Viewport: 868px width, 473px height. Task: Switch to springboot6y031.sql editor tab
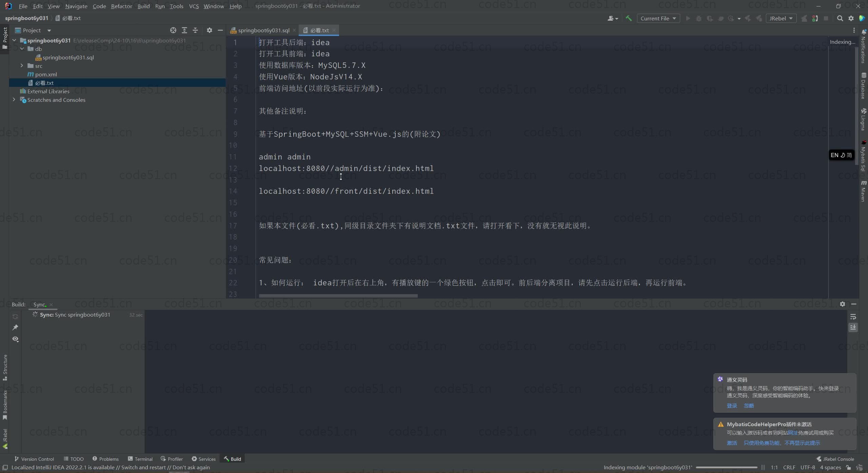click(x=263, y=30)
